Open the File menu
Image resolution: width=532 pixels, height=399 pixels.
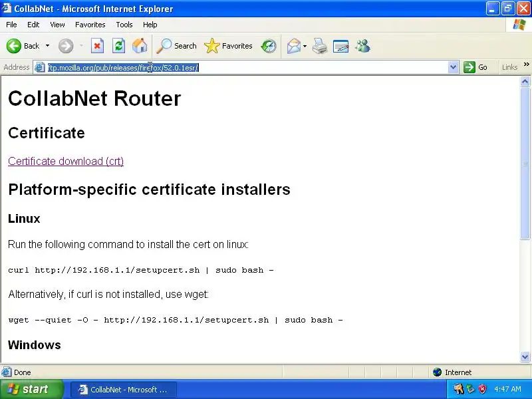[11, 25]
